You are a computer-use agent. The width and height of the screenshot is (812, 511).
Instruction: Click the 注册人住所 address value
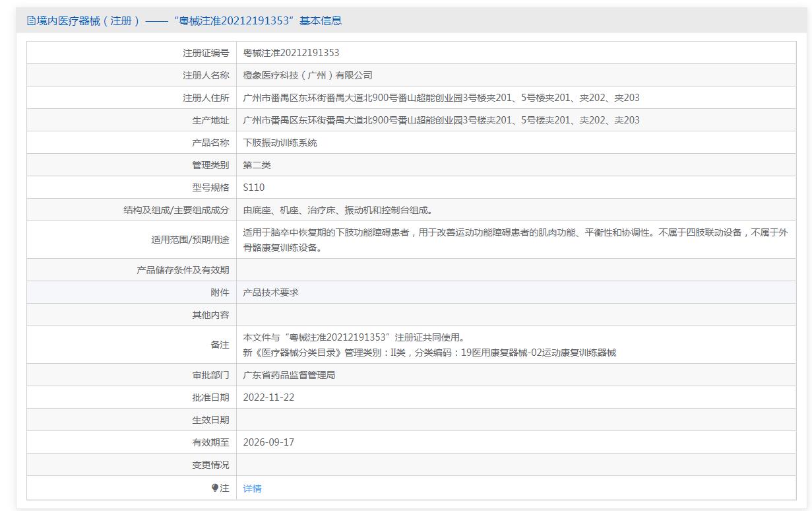(x=441, y=98)
